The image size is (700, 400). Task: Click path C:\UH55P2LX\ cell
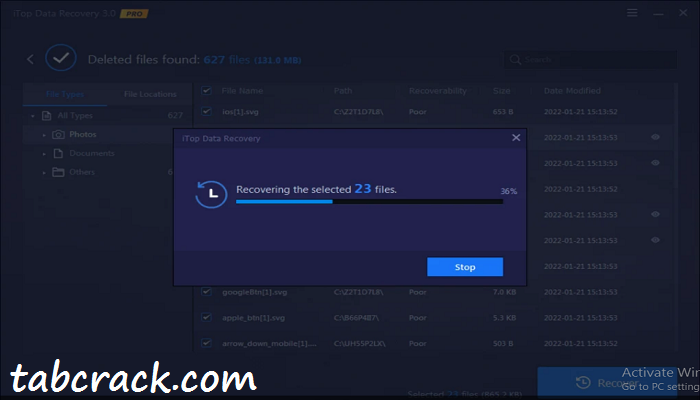pos(359,344)
